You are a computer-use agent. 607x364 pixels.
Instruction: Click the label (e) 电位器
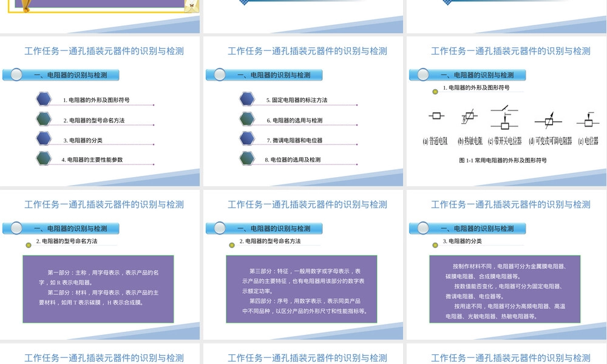[x=588, y=141]
